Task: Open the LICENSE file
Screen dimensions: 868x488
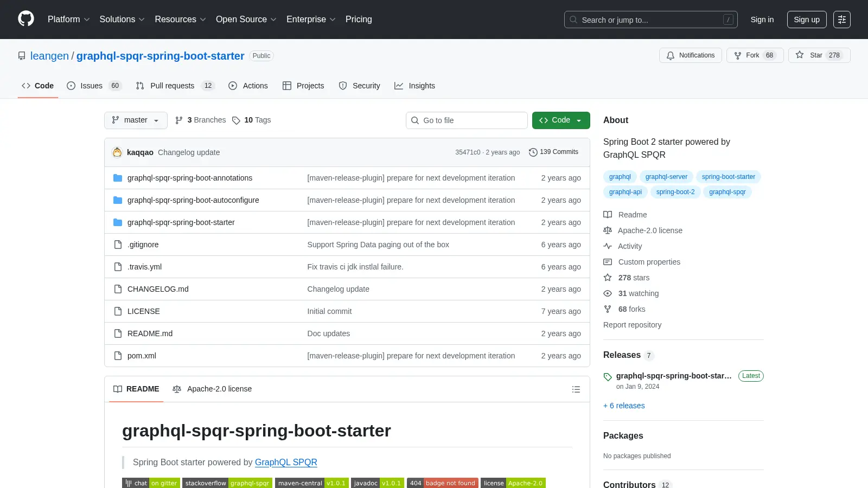Action: tap(144, 311)
